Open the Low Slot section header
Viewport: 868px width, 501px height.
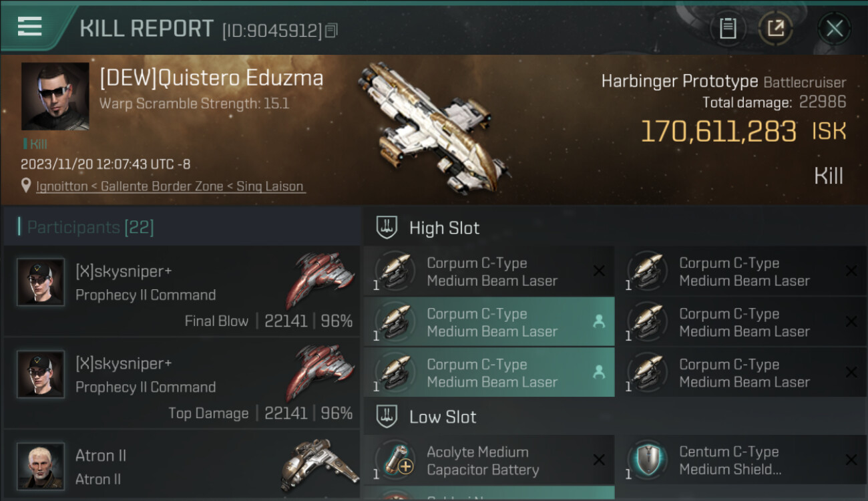point(443,417)
